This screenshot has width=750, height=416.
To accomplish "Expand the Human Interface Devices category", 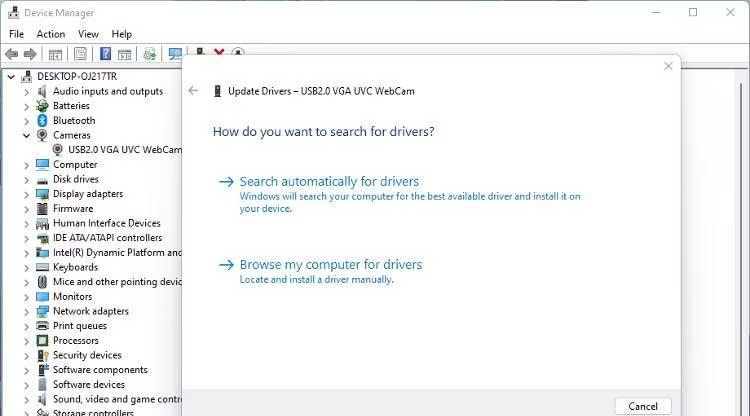I will (x=26, y=224).
